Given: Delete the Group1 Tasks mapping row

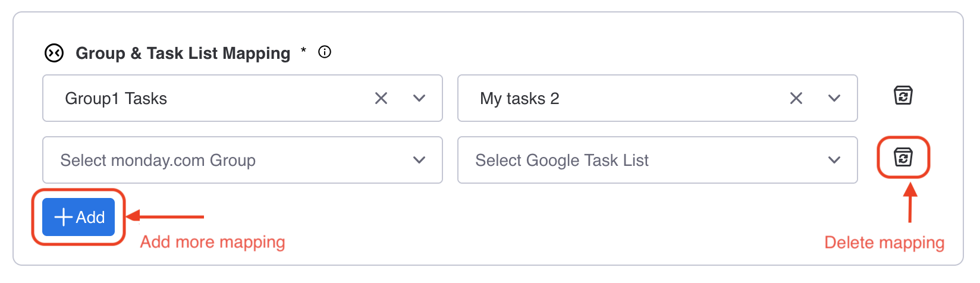Looking at the screenshot, I should pos(903,95).
